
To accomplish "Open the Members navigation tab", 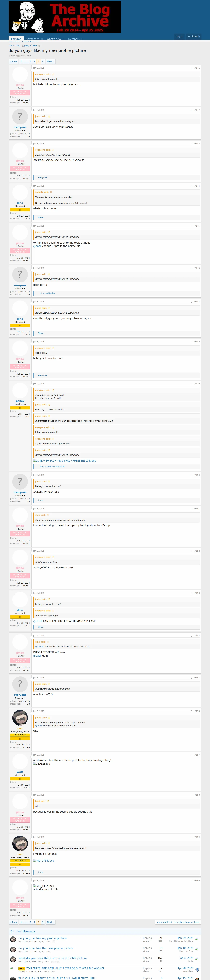I will click(x=74, y=39).
